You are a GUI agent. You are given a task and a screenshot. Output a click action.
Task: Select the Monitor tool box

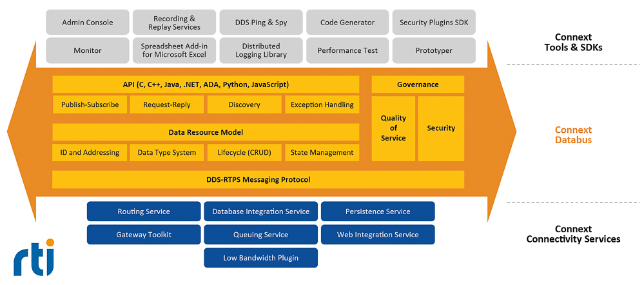(88, 50)
